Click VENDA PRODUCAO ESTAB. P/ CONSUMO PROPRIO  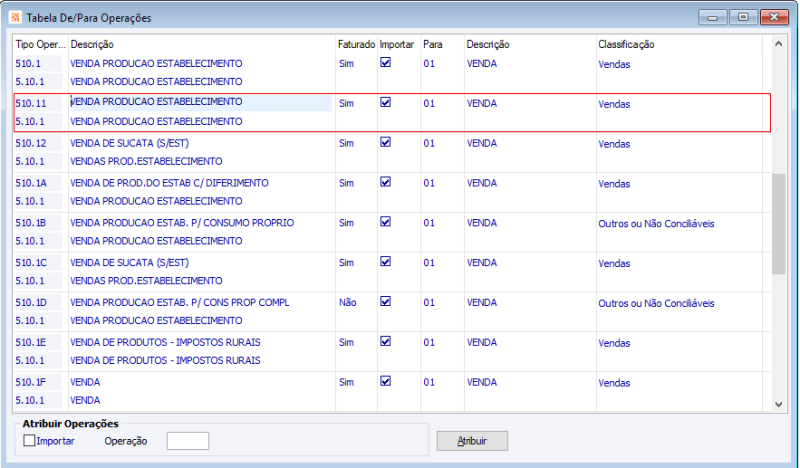[x=182, y=223]
